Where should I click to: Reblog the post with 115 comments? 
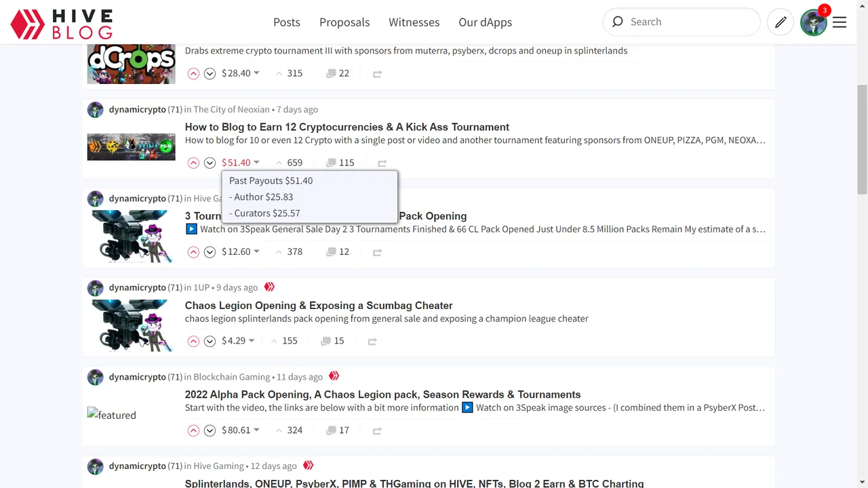pos(382,163)
